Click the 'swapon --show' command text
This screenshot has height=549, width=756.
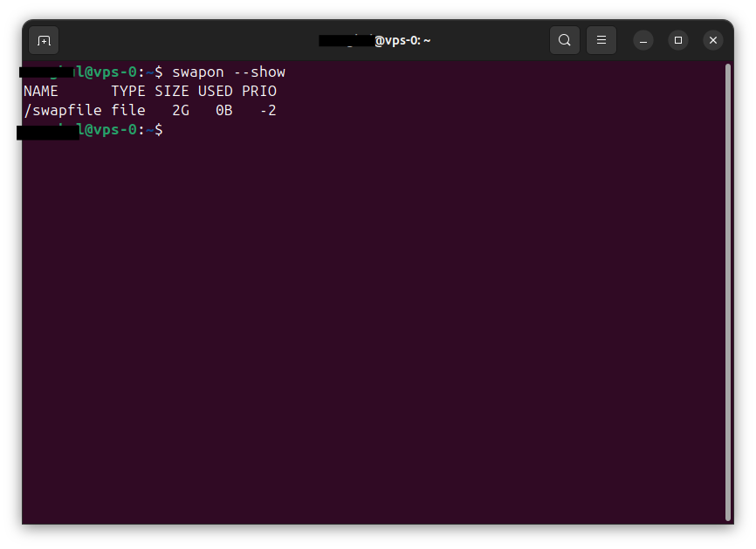[x=229, y=72]
